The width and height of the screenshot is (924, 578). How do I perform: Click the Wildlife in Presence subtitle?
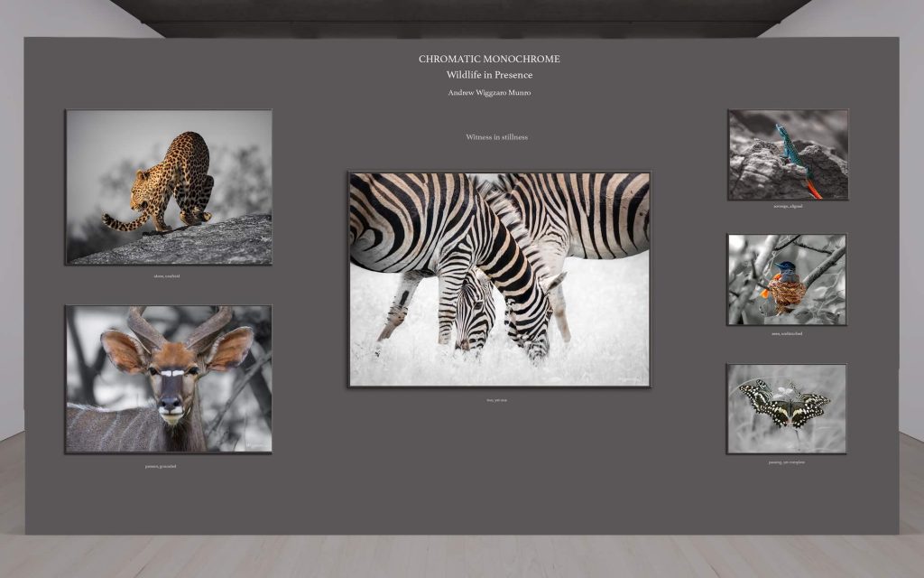(x=489, y=75)
